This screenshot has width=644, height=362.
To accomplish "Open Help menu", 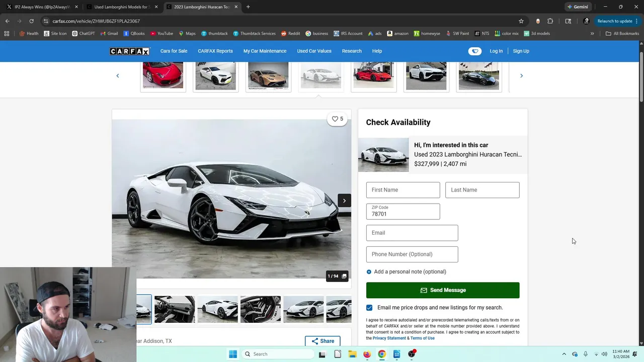I will coord(377,51).
